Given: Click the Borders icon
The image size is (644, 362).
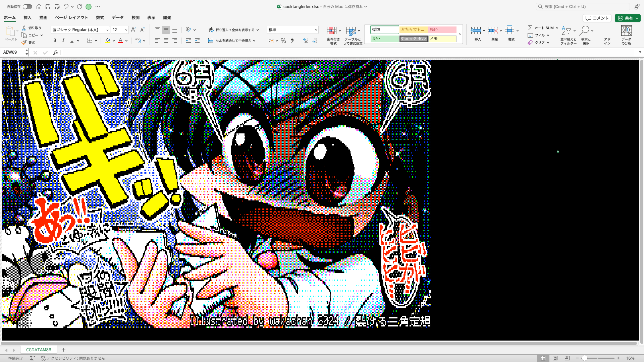Looking at the screenshot, I should 90,41.
